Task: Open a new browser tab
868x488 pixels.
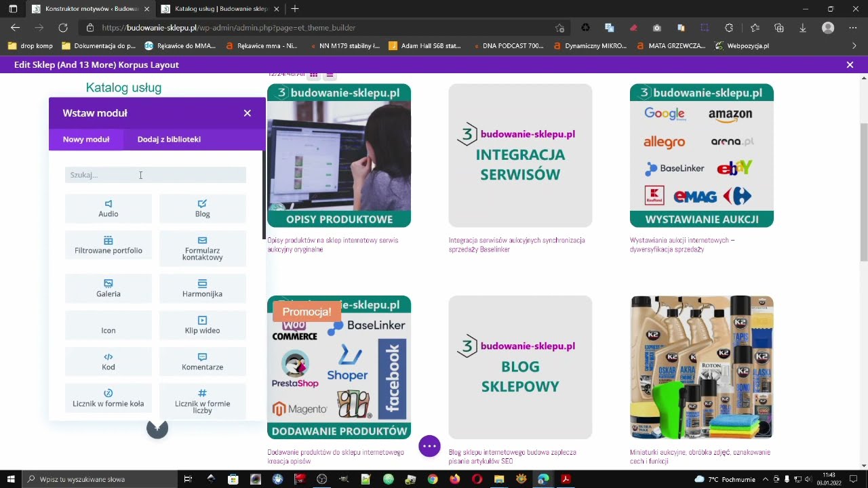Action: [x=294, y=9]
